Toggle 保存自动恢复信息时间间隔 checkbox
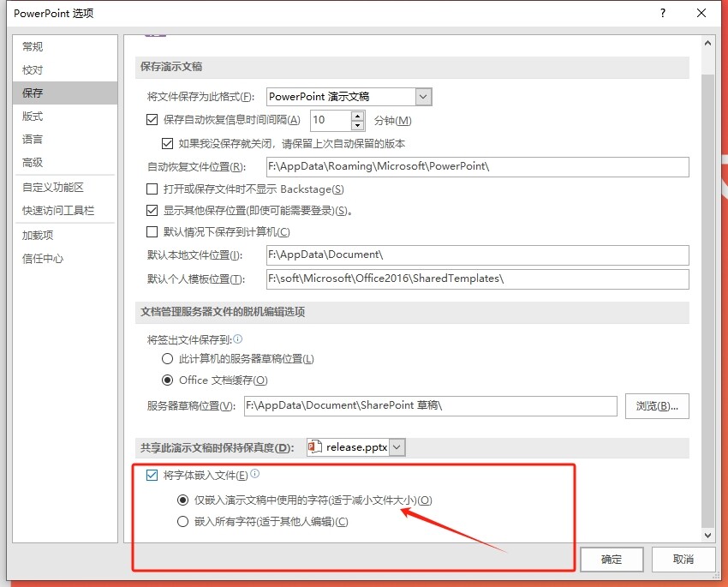This screenshot has width=728, height=587. [x=152, y=120]
